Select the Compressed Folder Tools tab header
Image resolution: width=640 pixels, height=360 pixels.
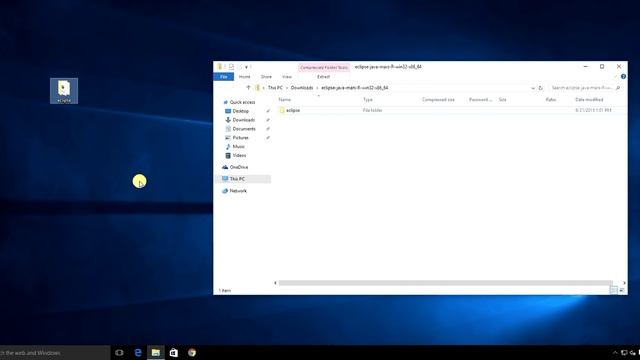pyautogui.click(x=324, y=67)
